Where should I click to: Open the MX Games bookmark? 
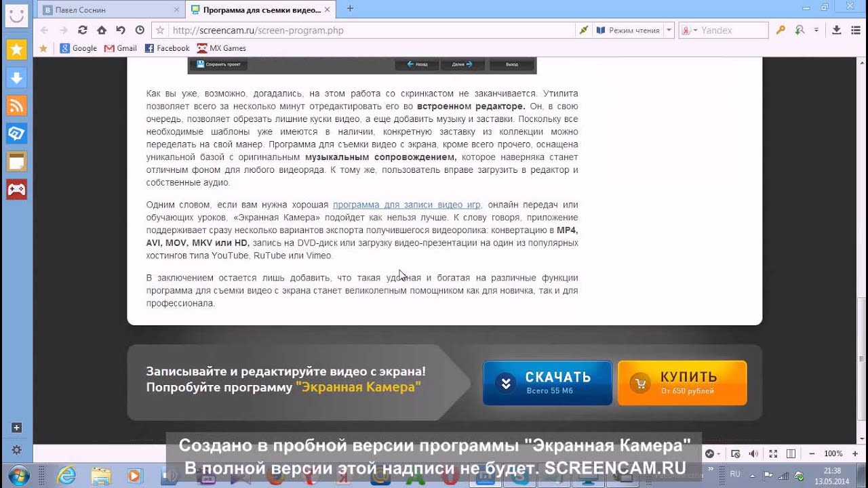tap(222, 48)
